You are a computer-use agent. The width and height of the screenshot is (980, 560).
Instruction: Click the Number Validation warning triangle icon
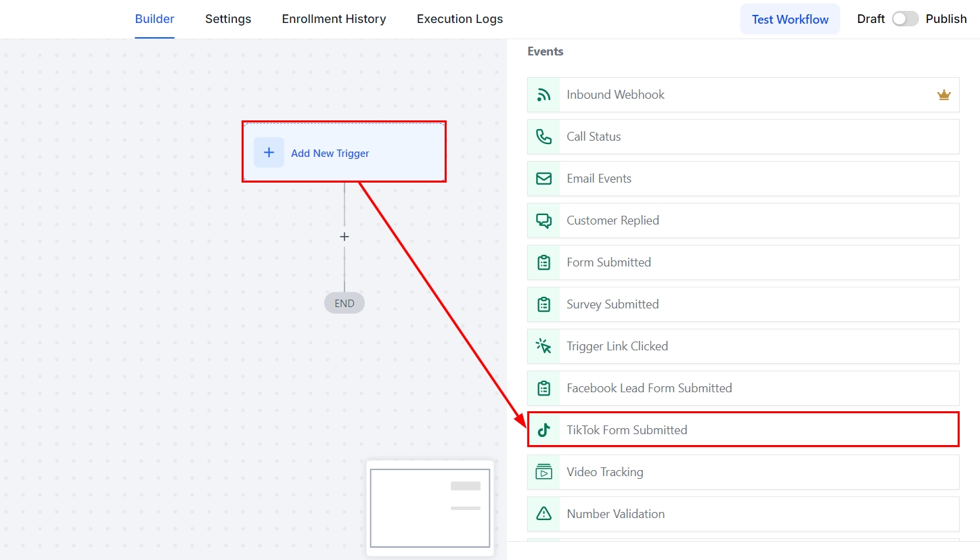point(543,514)
